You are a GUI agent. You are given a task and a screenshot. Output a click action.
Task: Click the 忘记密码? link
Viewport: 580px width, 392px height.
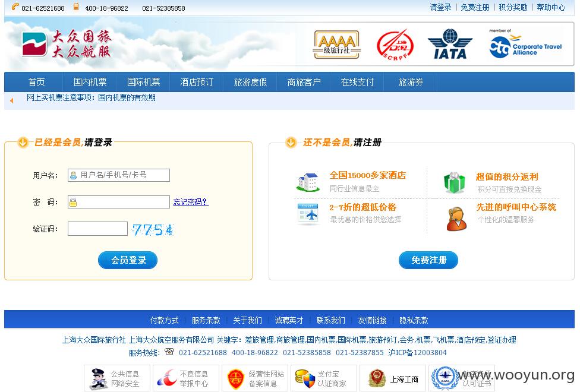click(191, 202)
